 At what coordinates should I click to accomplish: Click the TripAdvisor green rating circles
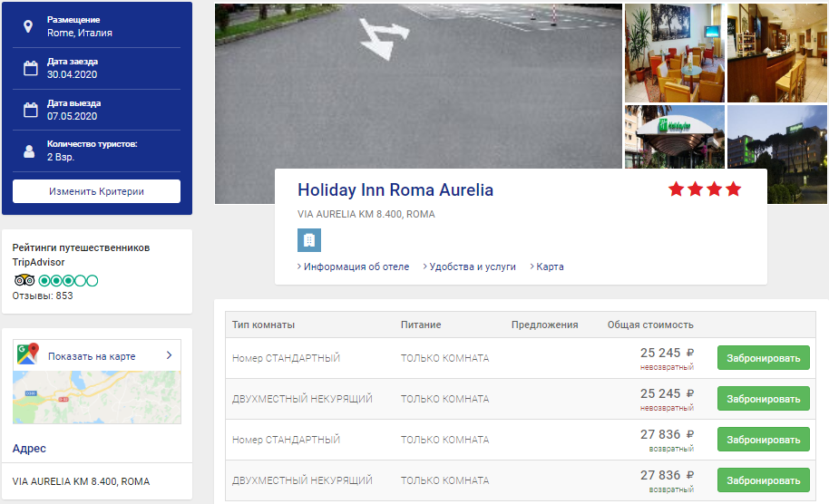tap(68, 280)
